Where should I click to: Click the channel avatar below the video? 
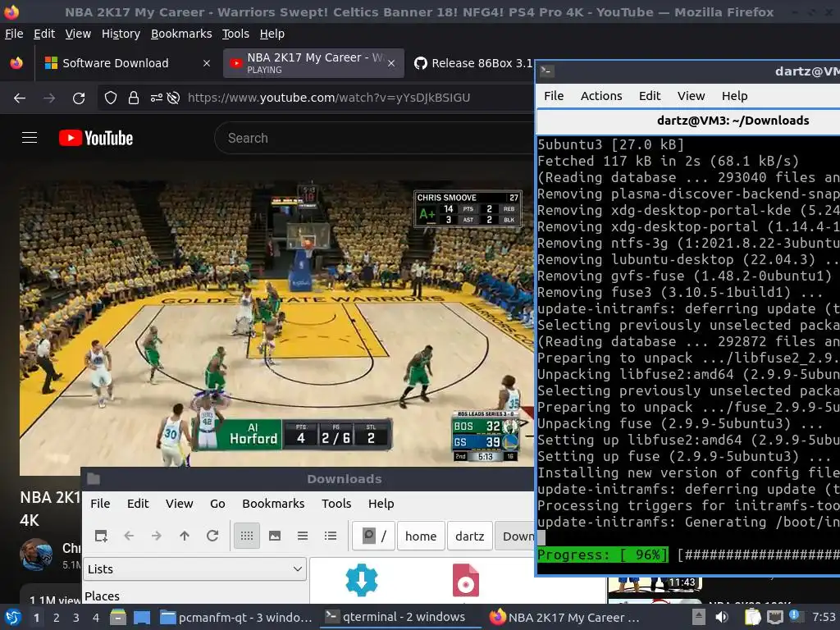36,555
